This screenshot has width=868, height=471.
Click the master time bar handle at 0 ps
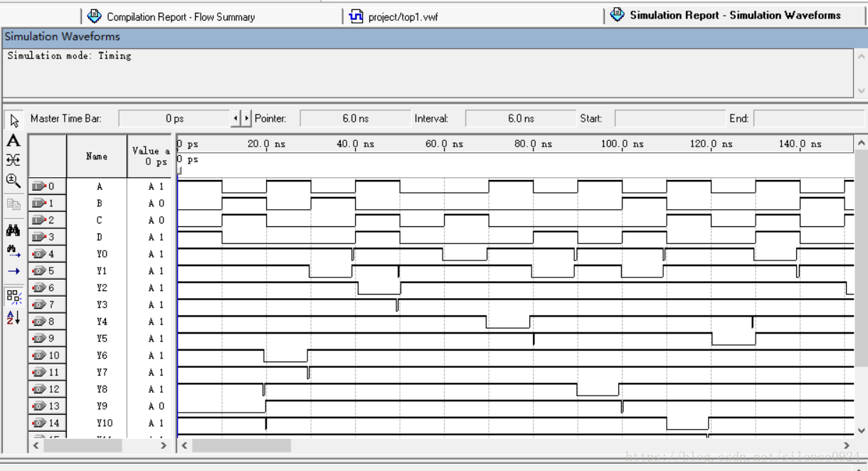[x=179, y=171]
